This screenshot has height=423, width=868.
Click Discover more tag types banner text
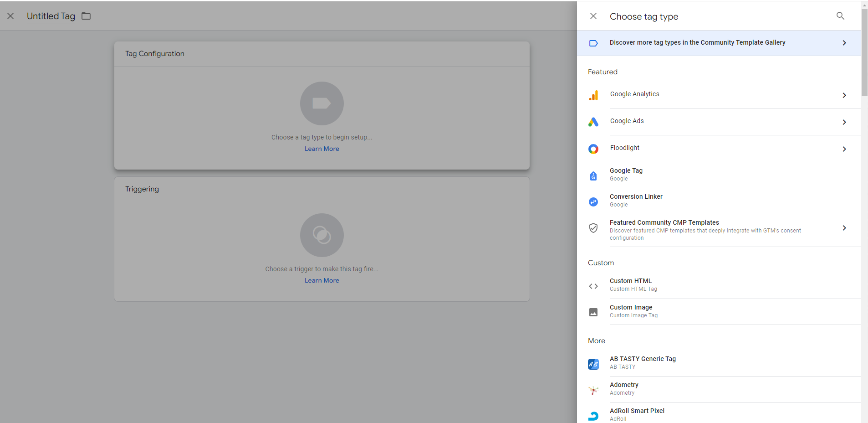[x=697, y=42]
